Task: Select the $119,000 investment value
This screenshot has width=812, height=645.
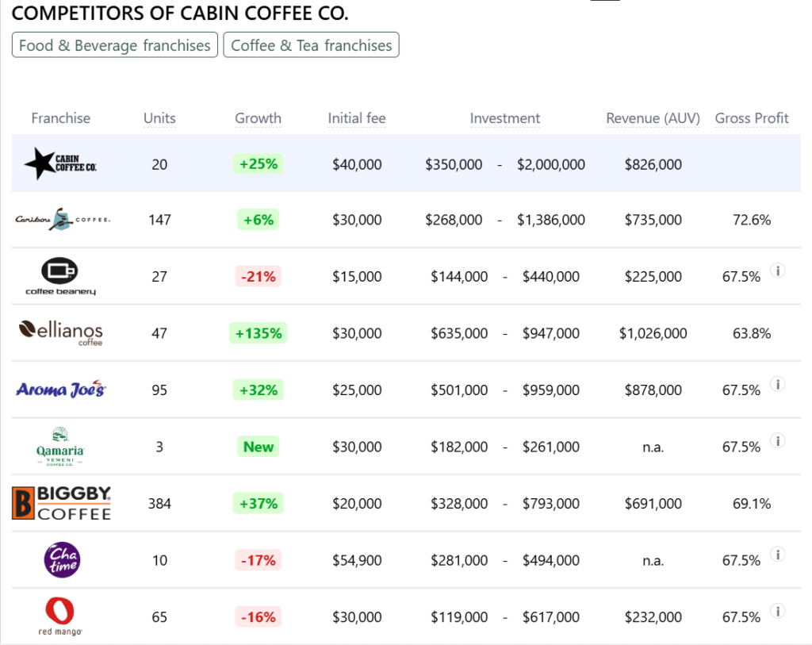Action: click(x=459, y=616)
